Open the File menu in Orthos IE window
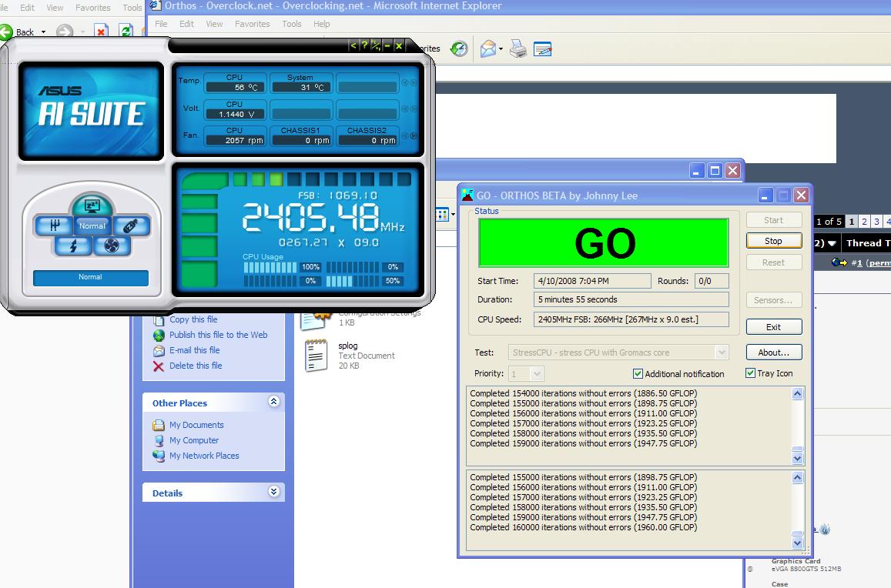The width and height of the screenshot is (891, 588). pyautogui.click(x=162, y=24)
